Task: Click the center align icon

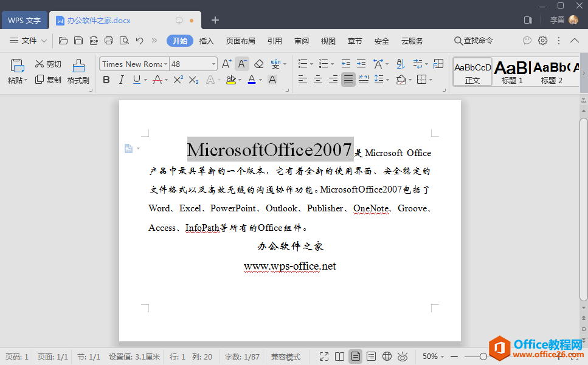Action: click(318, 80)
